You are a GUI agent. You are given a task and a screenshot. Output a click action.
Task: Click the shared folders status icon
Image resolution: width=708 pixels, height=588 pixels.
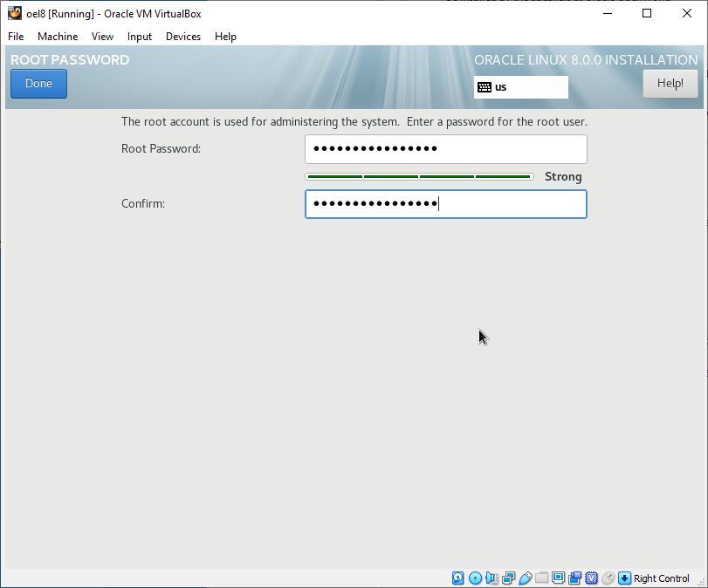coord(542,578)
